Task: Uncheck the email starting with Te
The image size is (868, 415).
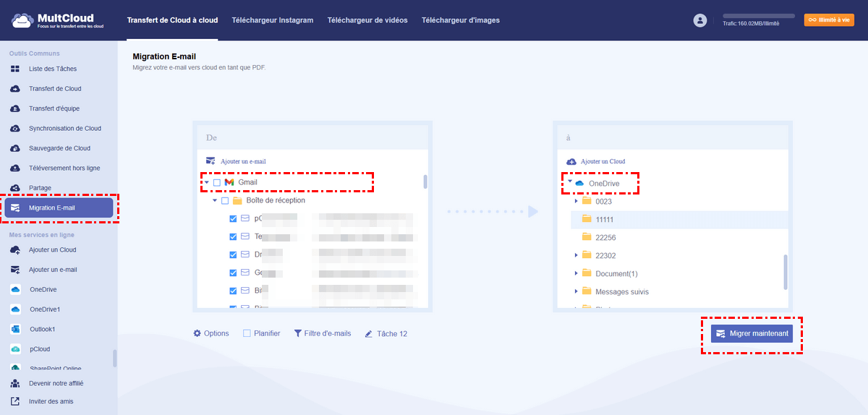Action: tap(233, 236)
